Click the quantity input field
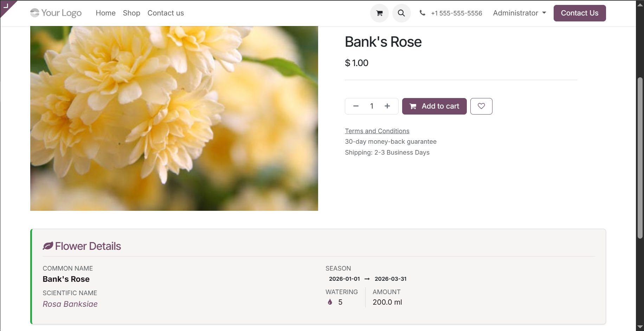Screen dimensions: 644x331 pos(372,106)
